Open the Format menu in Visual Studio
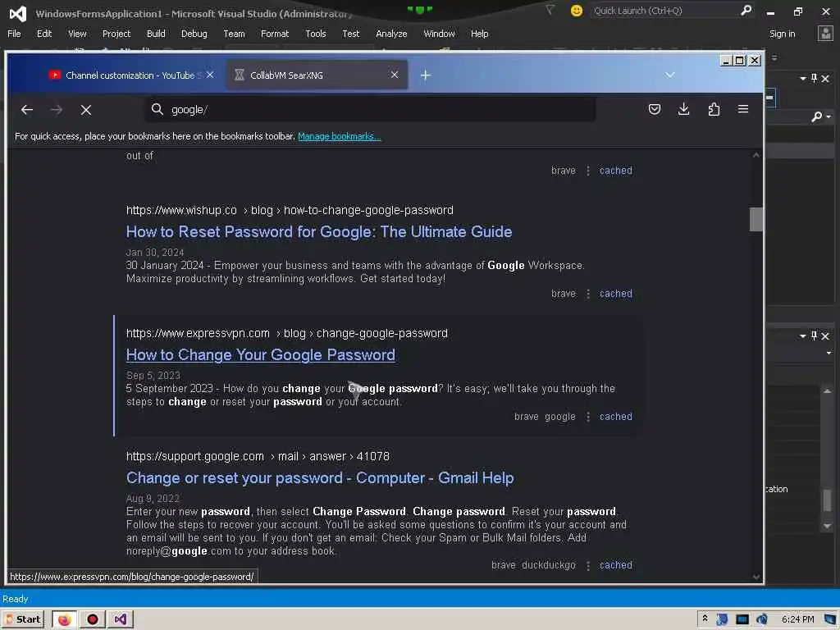 pos(275,34)
